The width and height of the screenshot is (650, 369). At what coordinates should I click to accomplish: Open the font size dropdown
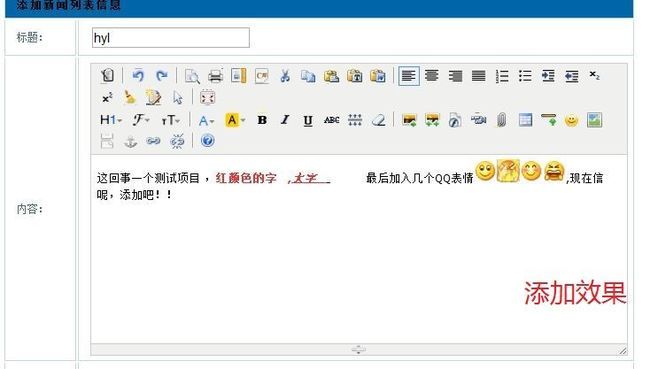171,120
